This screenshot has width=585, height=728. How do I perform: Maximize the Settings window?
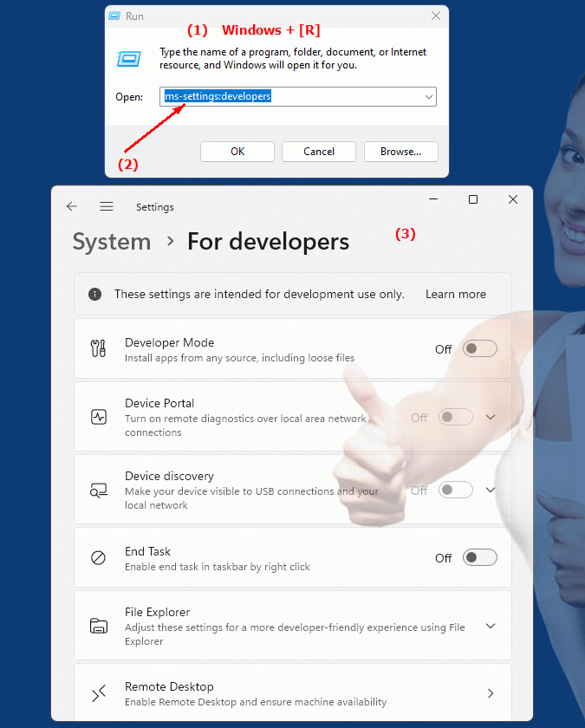point(473,199)
